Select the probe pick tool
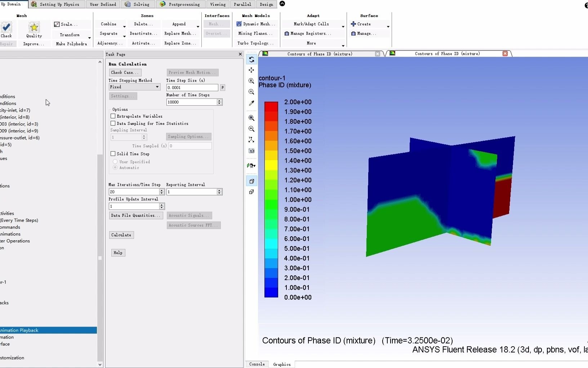Viewport: 588px width, 368px height. (x=251, y=104)
